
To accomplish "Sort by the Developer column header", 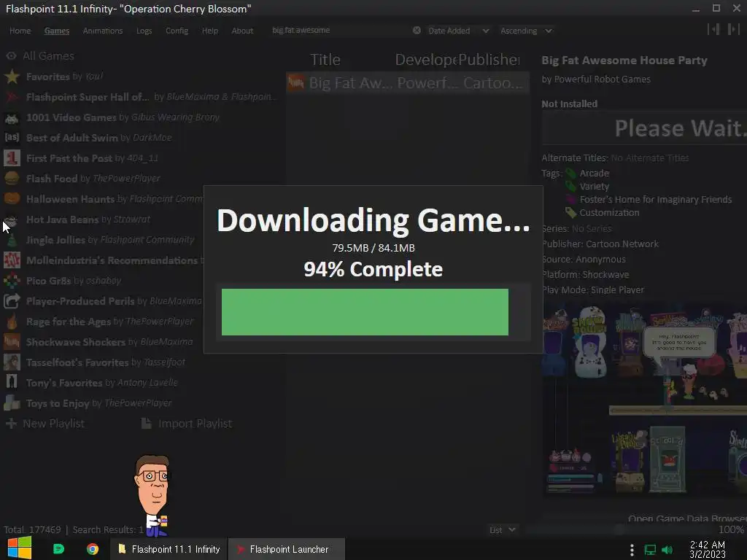I will click(x=425, y=60).
